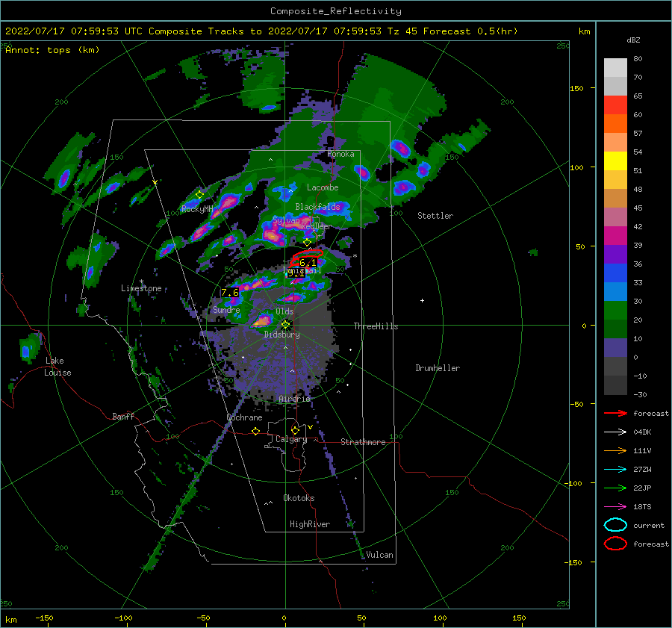Click the red 60-65 dBZ swatch
The image size is (672, 628).
click(x=615, y=105)
